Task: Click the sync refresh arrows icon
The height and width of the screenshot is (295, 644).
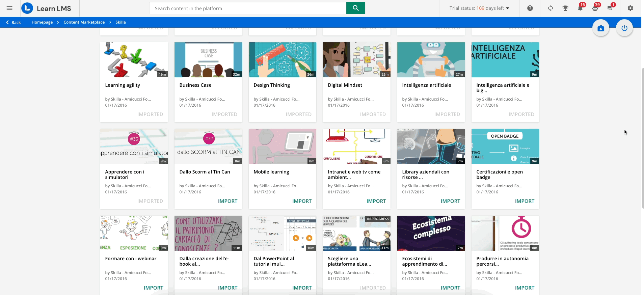Action: 551,8
